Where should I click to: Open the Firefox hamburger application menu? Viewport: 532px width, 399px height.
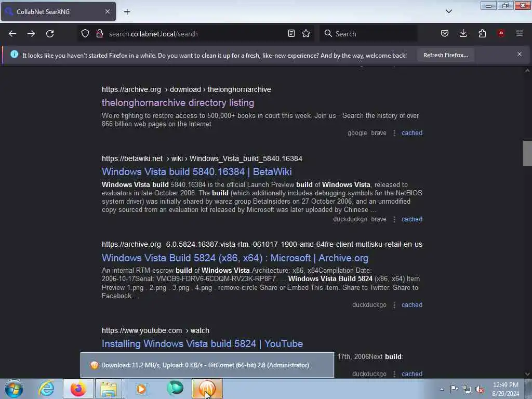pos(520,34)
